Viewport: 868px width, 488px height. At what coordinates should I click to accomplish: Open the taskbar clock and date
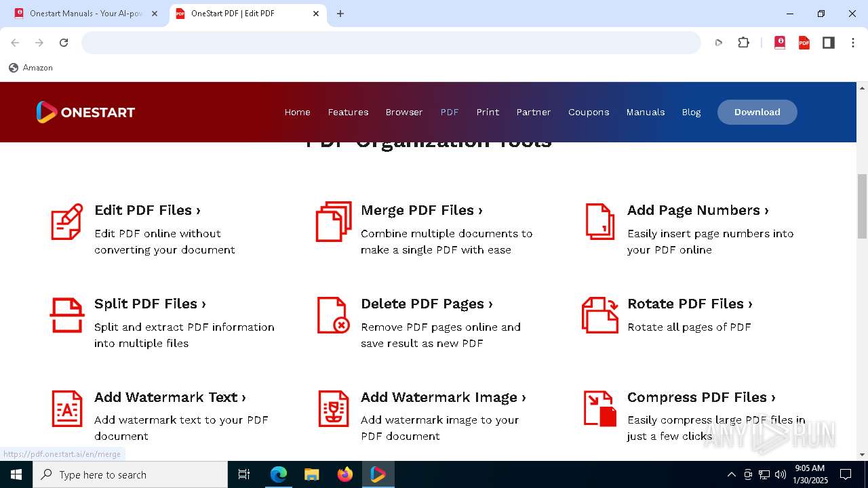tap(811, 474)
